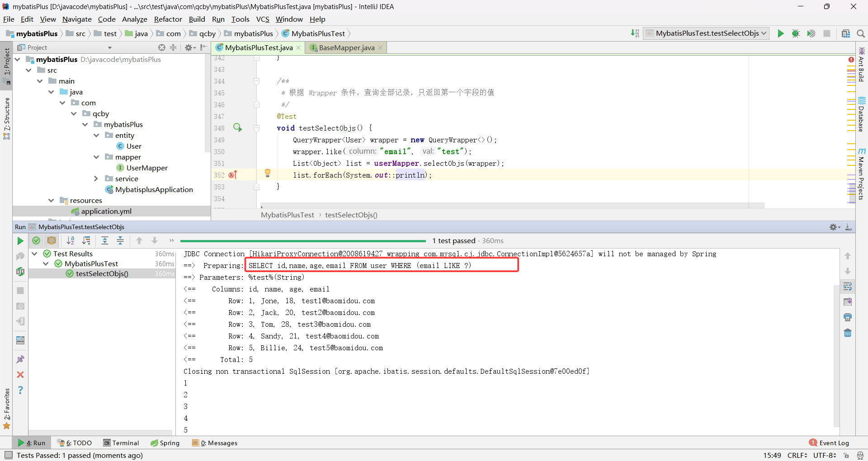Open the Project Structure dialog
This screenshot has width=868, height=461.
[x=846, y=33]
